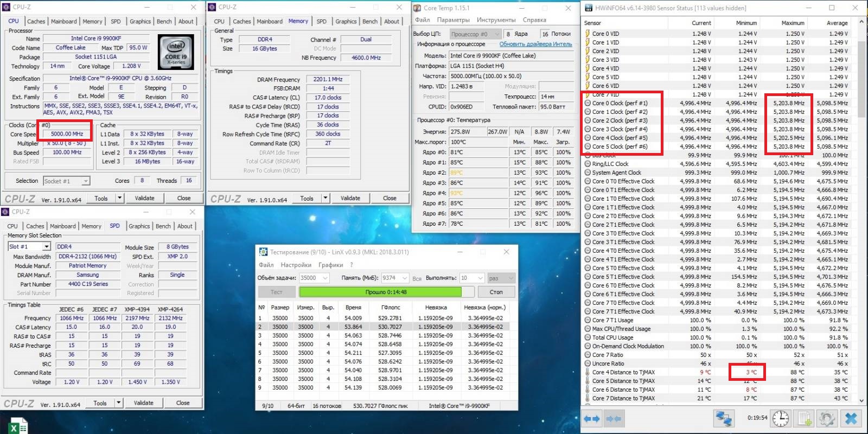The width and height of the screenshot is (868, 434).
Task: Click title icon of CPU-Z Memory window
Action: click(x=212, y=7)
